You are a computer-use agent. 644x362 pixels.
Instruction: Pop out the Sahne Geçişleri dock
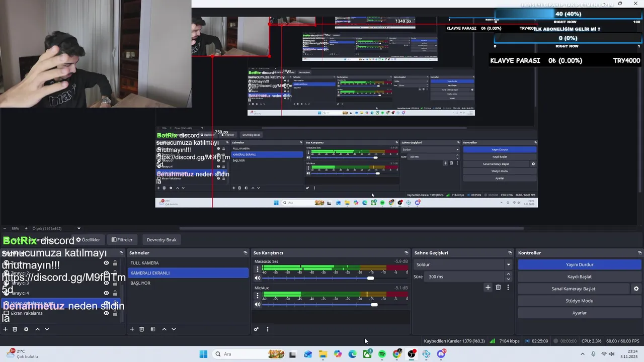pyautogui.click(x=510, y=253)
